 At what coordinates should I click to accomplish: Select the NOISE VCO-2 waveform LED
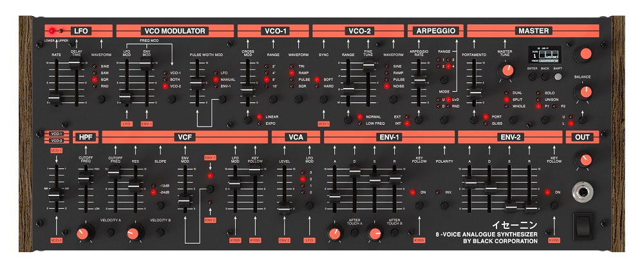point(387,86)
